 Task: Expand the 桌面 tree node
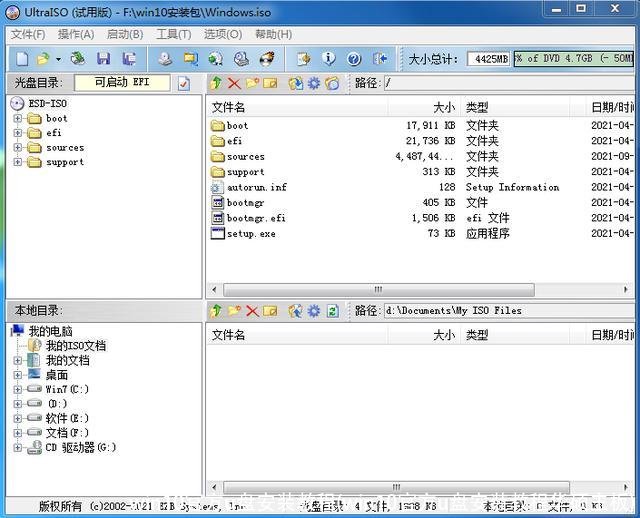click(x=17, y=375)
